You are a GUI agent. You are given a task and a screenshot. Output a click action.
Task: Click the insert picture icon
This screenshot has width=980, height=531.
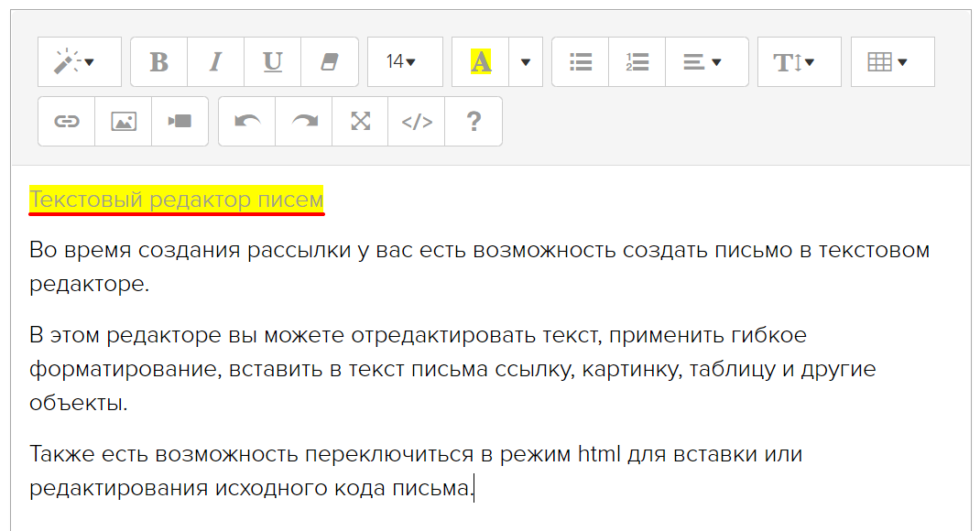click(x=124, y=121)
